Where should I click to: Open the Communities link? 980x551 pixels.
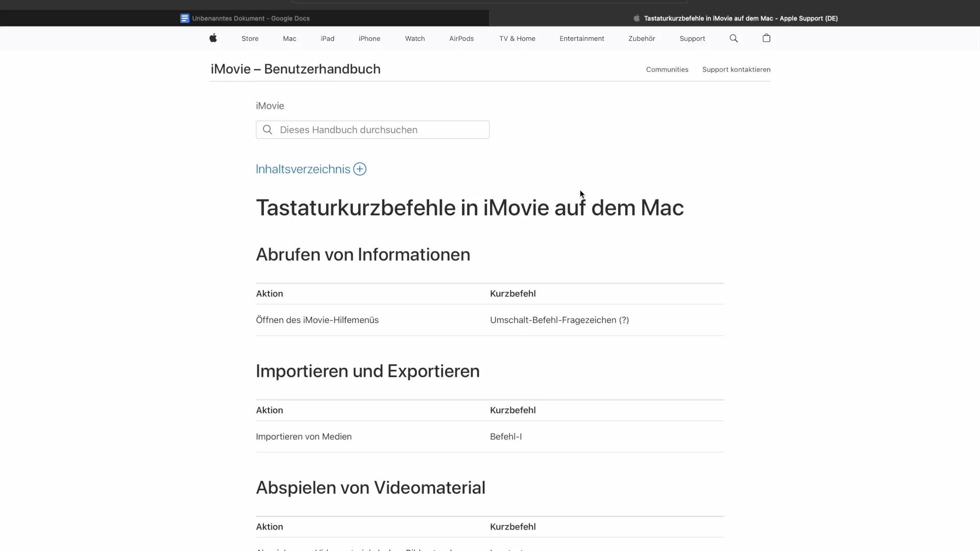click(x=667, y=69)
